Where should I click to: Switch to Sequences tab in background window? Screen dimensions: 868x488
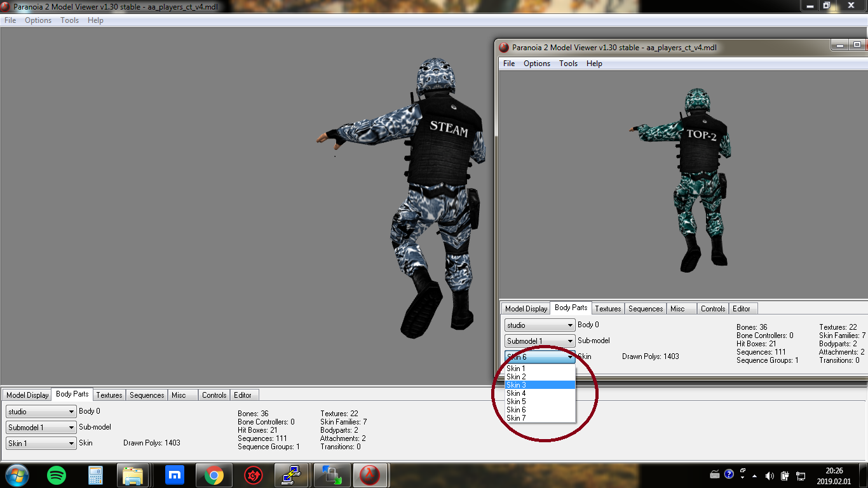click(x=146, y=395)
